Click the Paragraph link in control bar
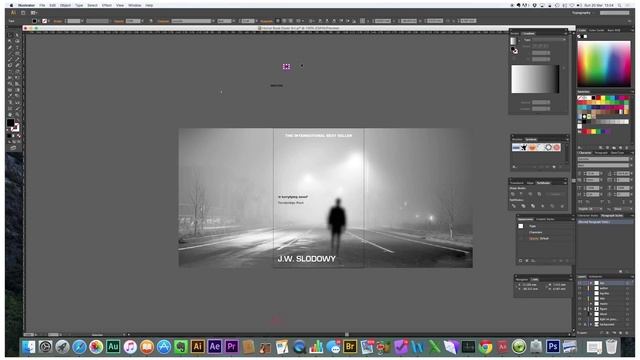 pyautogui.click(x=267, y=21)
